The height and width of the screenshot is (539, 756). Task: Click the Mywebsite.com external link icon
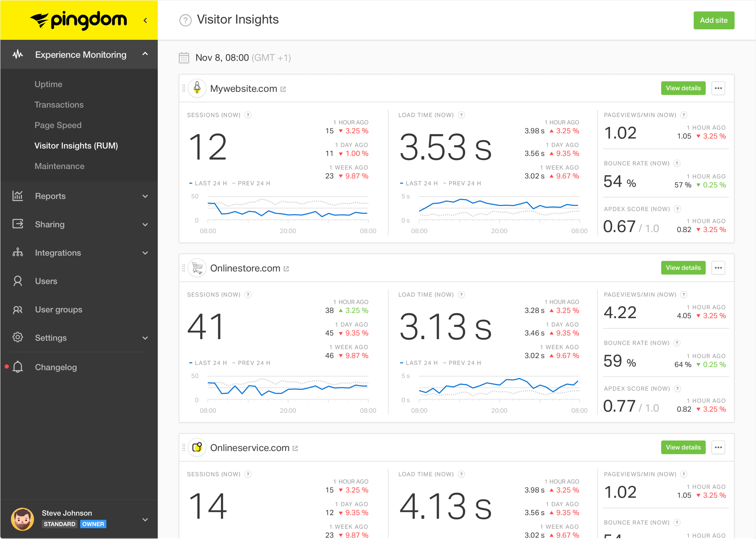pyautogui.click(x=283, y=89)
